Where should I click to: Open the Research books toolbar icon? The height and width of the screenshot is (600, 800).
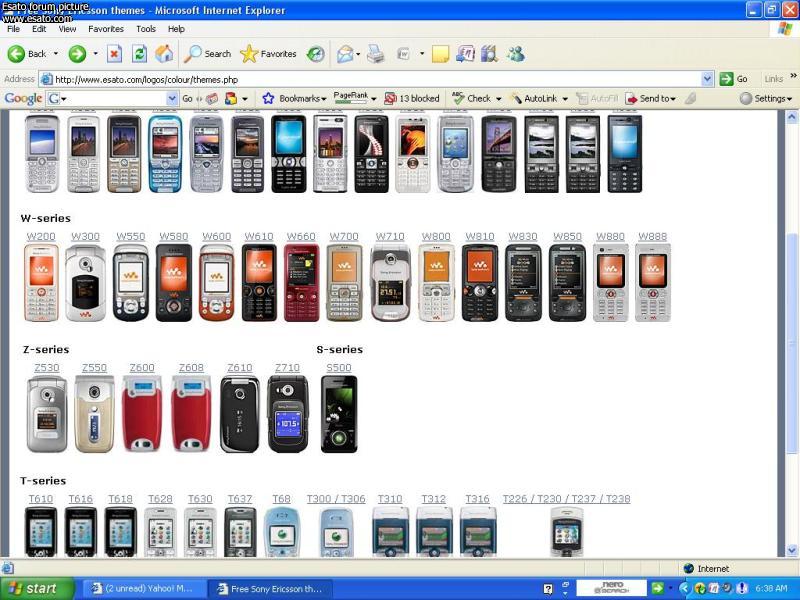pos(489,54)
